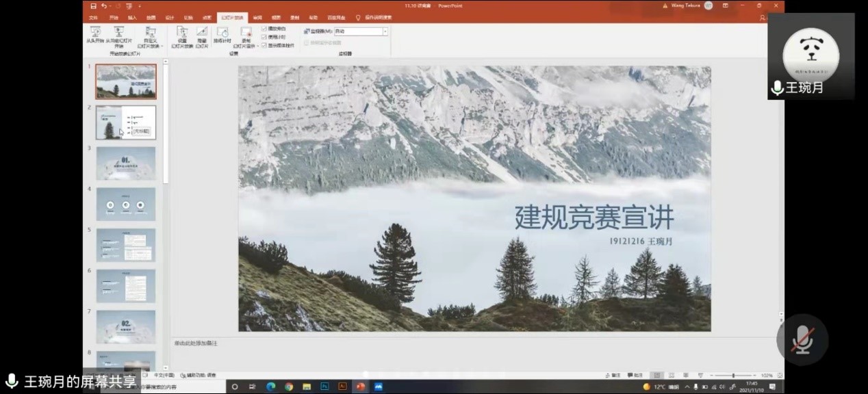The image size is (868, 394).
Task: Click Rehearse Timings icon
Action: click(x=222, y=32)
